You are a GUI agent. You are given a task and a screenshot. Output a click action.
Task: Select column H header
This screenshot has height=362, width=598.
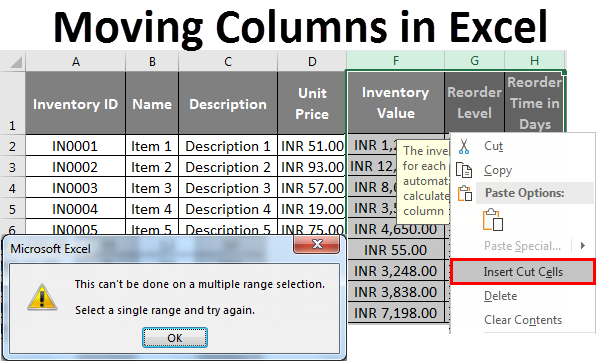[534, 60]
